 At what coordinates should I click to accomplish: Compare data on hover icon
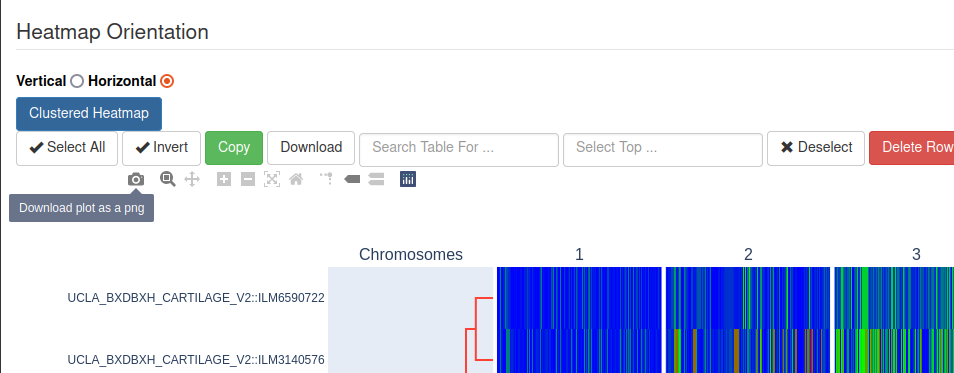pyautogui.click(x=376, y=180)
